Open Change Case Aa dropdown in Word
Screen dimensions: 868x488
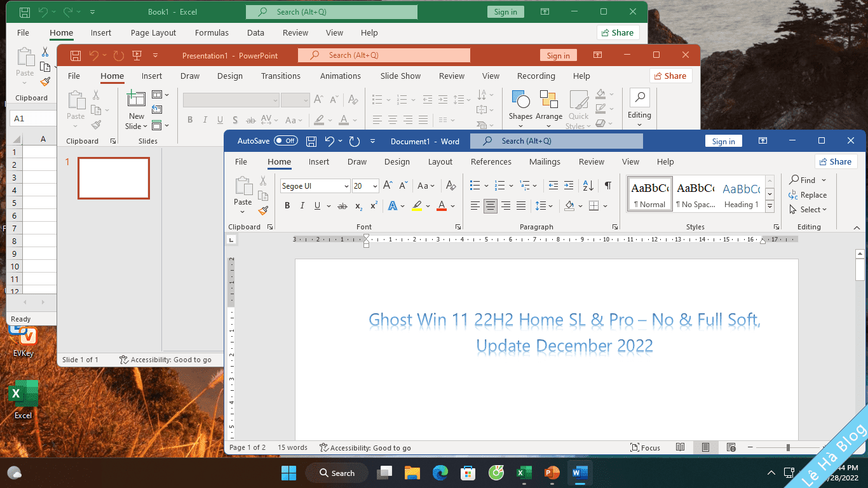(426, 186)
